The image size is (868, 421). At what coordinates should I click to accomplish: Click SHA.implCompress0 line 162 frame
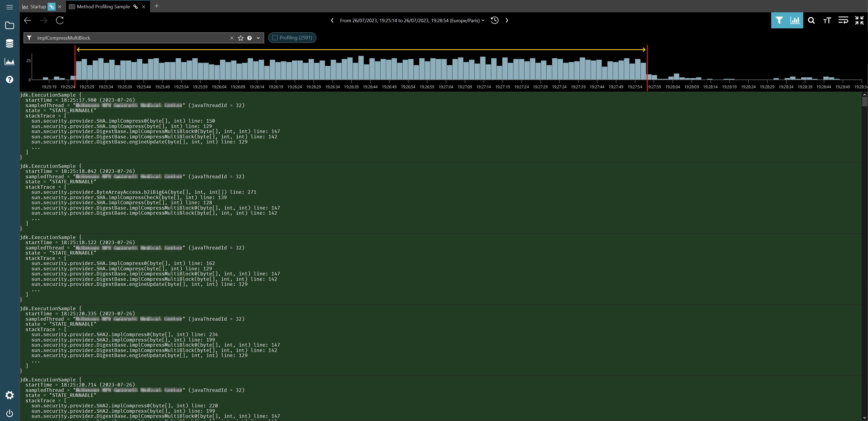123,263
